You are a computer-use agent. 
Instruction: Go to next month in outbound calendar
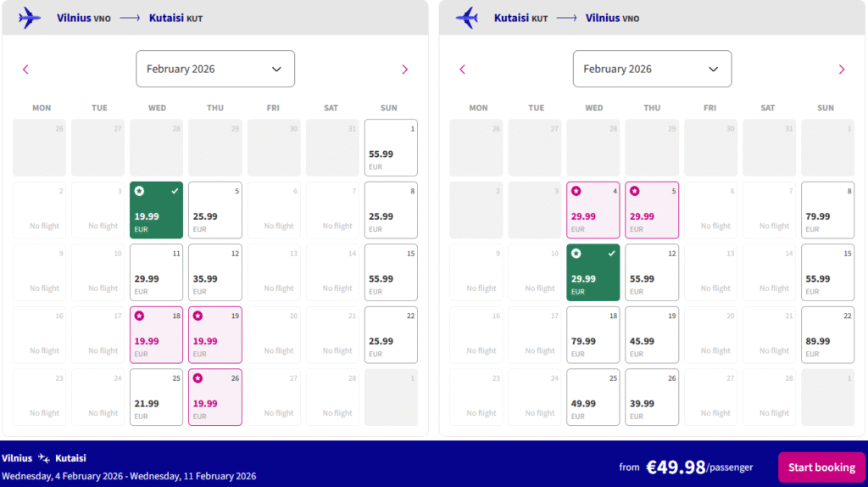[404, 70]
